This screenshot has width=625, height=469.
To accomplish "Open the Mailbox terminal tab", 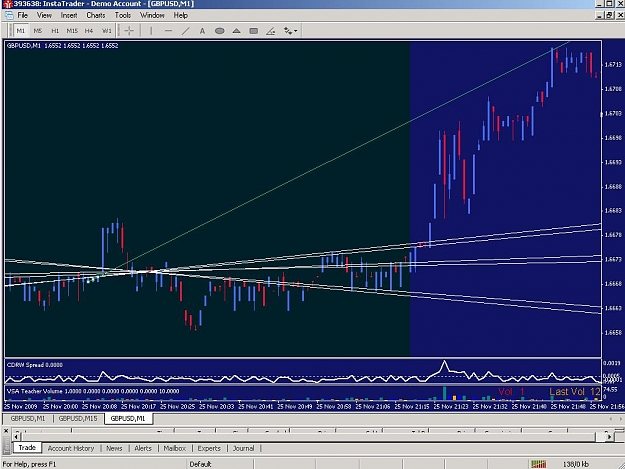I will pos(175,448).
